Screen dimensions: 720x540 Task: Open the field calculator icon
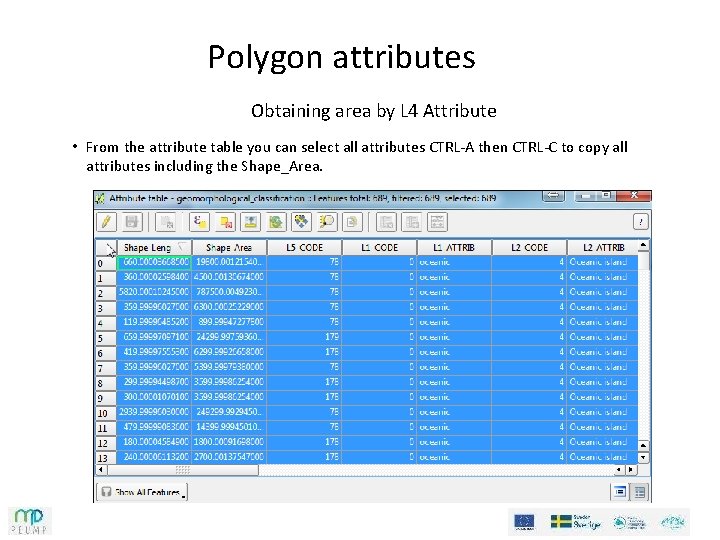pos(437,222)
